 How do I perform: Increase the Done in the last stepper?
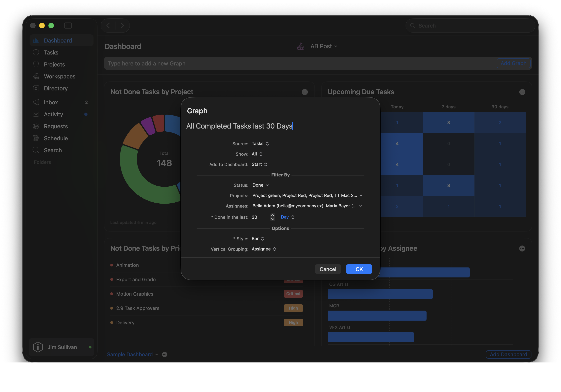click(273, 215)
